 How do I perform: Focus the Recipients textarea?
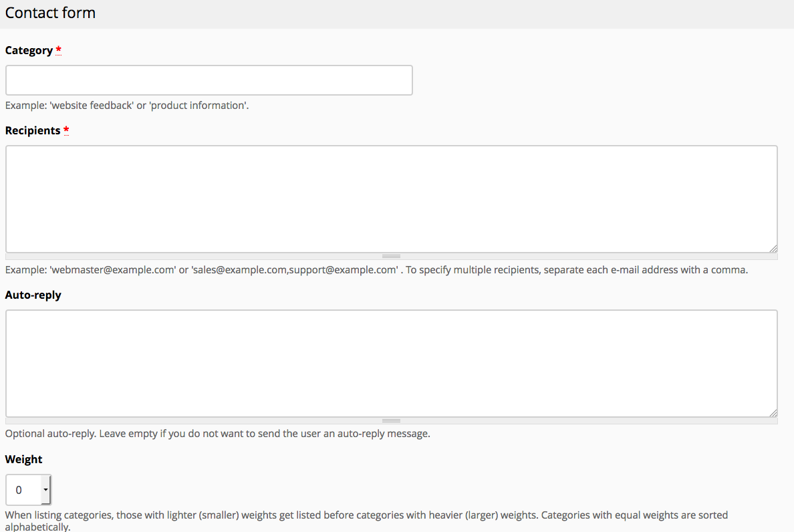click(x=392, y=199)
